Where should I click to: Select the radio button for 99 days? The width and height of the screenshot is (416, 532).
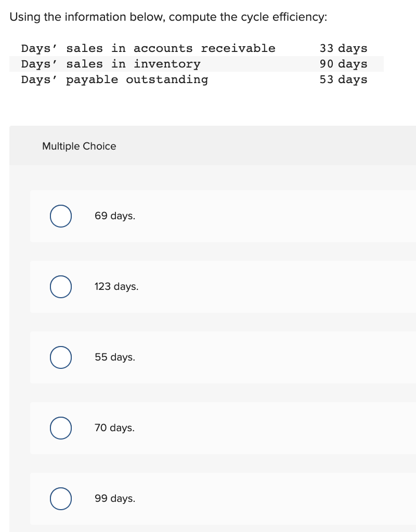click(61, 499)
